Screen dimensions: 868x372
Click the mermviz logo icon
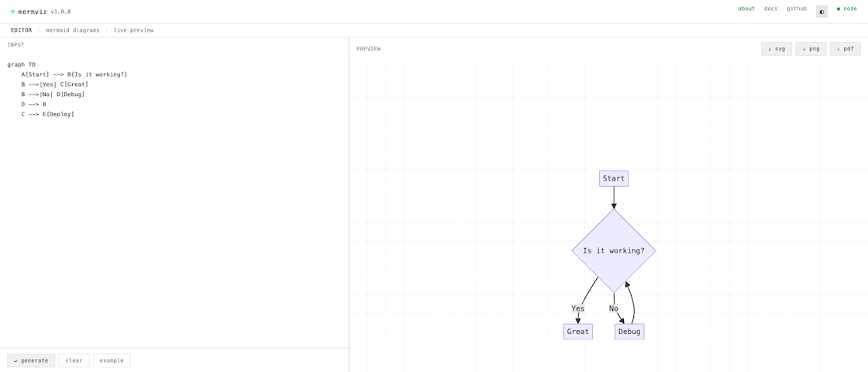pos(12,12)
